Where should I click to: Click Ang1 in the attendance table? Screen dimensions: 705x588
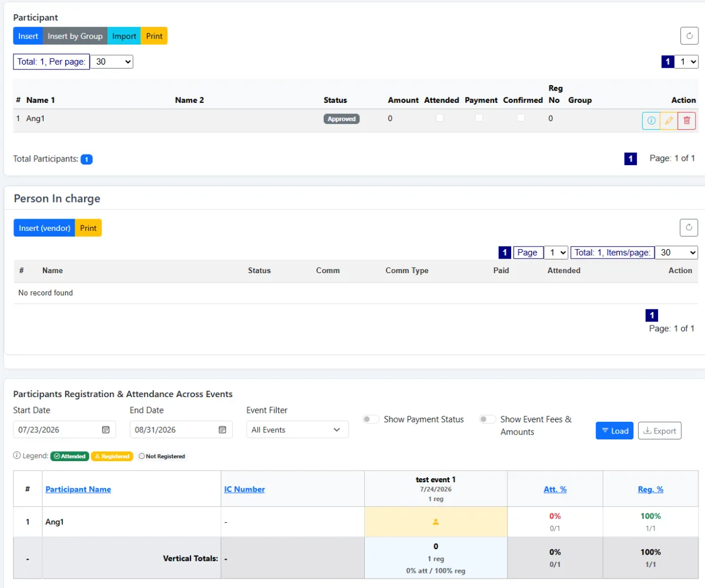click(55, 522)
